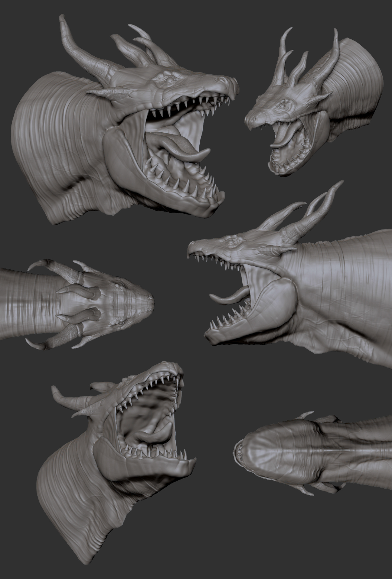Click the eye of the top-right dragon
The width and height of the screenshot is (392, 579).
point(283,106)
